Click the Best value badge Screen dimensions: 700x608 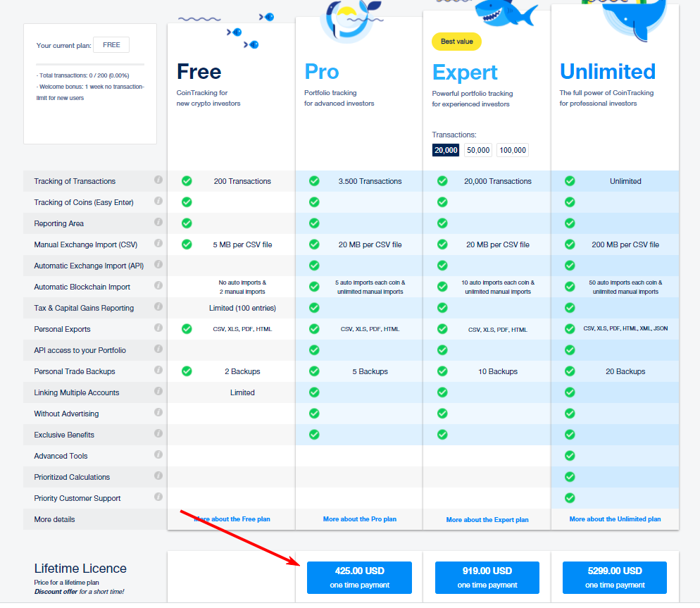coord(457,42)
